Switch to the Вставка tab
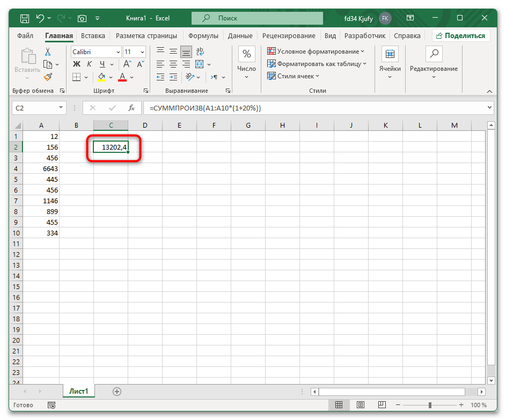This screenshot has width=506, height=420. pos(93,36)
